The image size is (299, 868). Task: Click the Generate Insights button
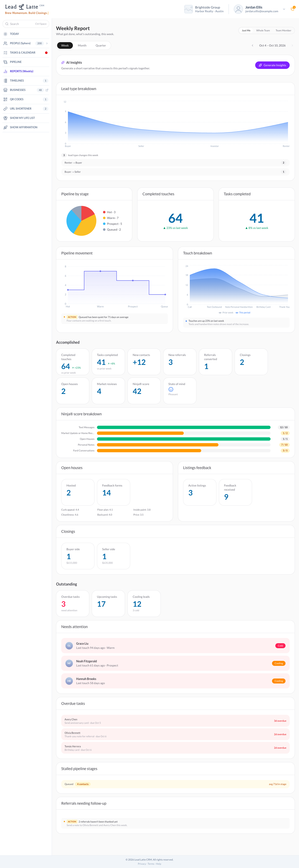coord(272,65)
